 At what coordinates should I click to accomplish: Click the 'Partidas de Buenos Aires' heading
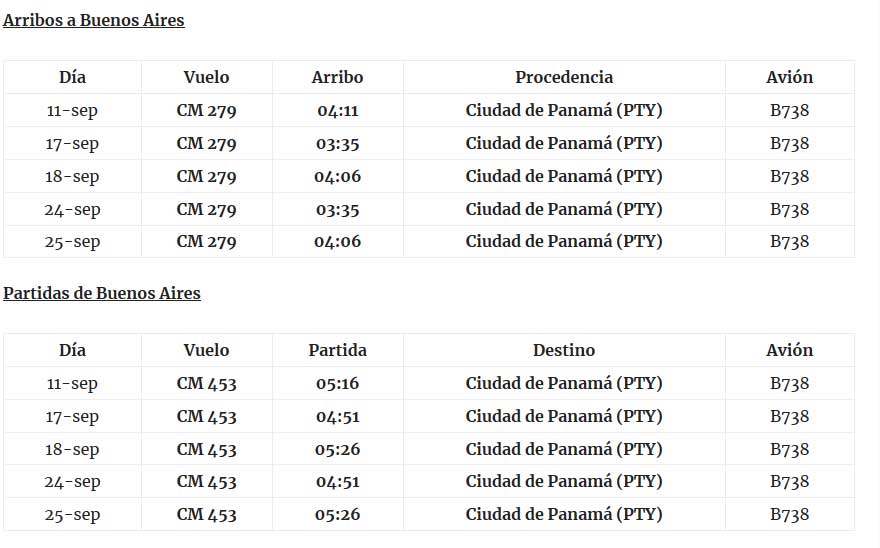tap(102, 293)
